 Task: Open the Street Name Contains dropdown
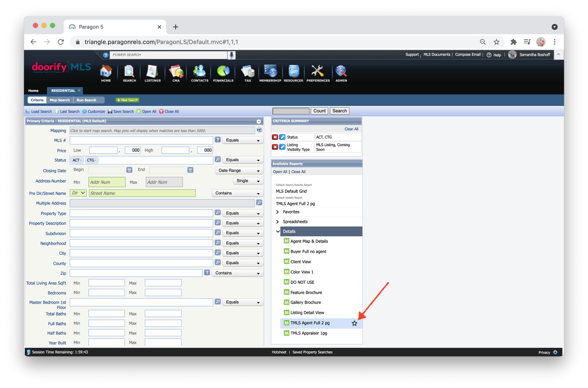click(237, 193)
